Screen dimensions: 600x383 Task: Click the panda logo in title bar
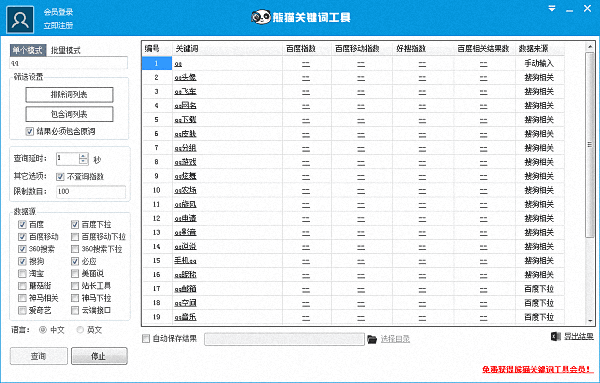[261, 17]
